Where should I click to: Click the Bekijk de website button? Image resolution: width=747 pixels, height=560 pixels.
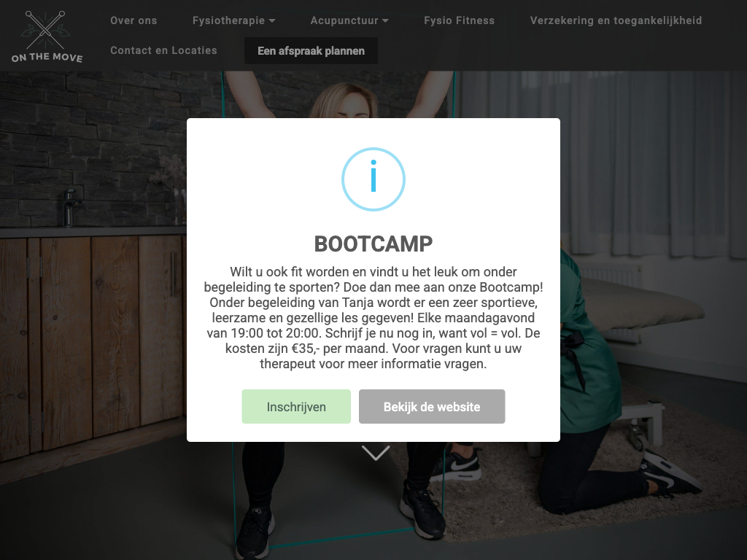coord(432,407)
